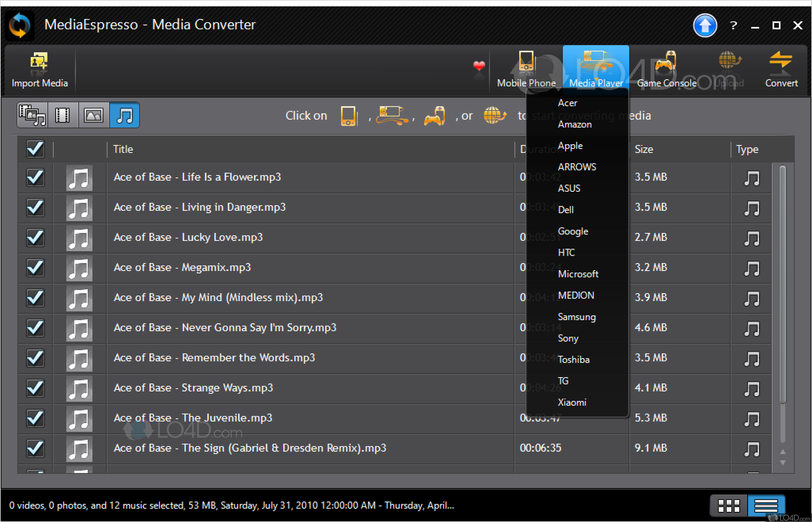Uncheck Living in Danger.mp3
The width and height of the screenshot is (812, 522).
[x=35, y=208]
